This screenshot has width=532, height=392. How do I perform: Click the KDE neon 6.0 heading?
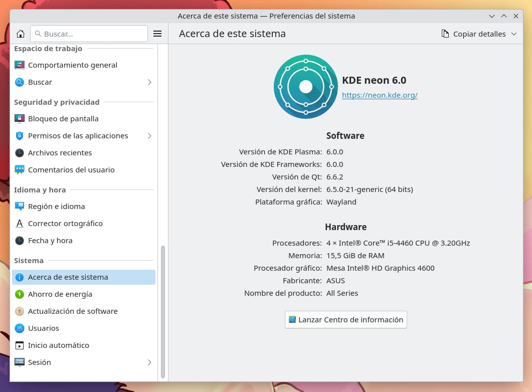click(x=374, y=80)
